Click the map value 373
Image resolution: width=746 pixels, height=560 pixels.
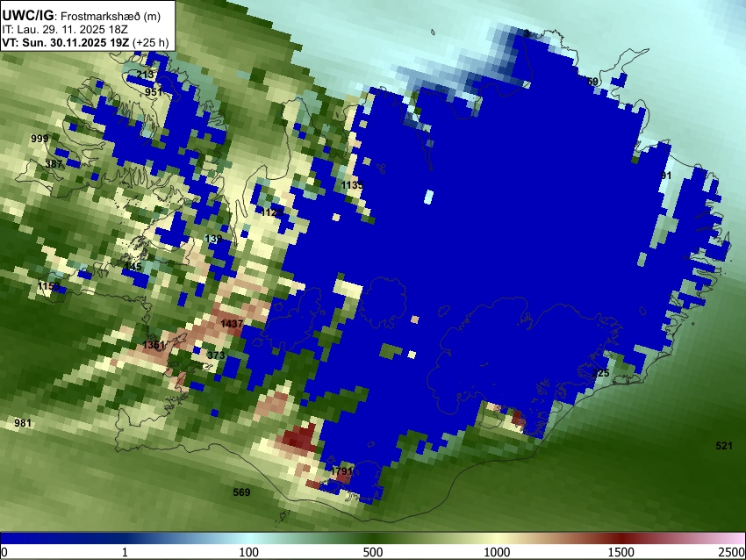[x=216, y=355]
